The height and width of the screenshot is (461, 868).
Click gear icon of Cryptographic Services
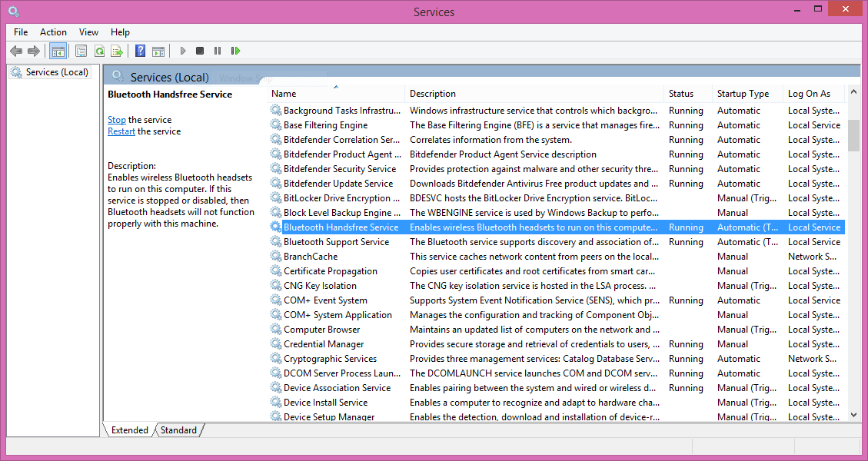tap(275, 359)
